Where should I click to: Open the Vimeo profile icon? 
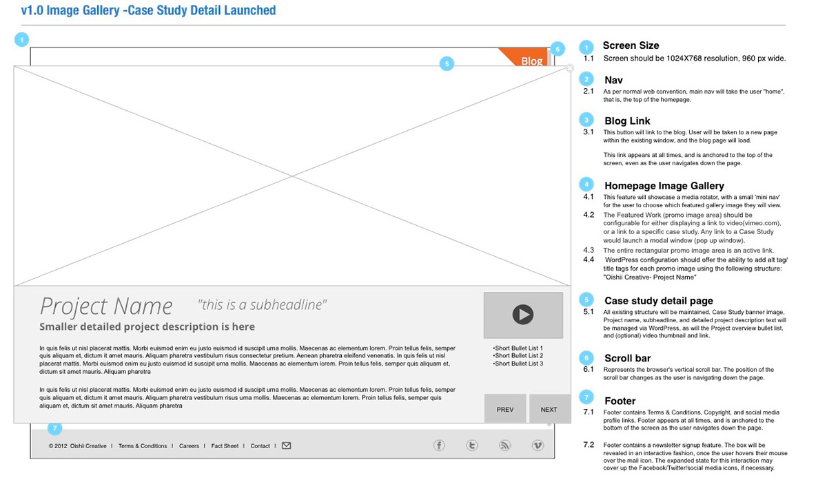(x=538, y=445)
